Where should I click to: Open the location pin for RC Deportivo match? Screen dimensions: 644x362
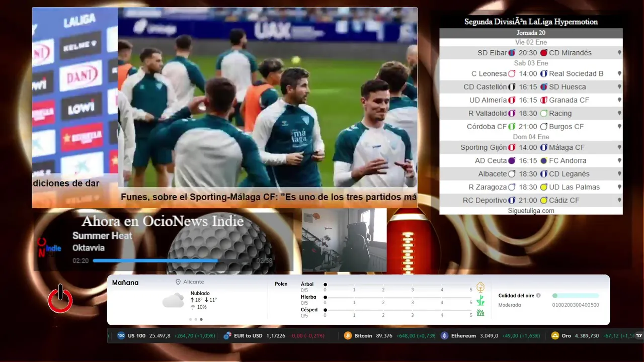(619, 200)
